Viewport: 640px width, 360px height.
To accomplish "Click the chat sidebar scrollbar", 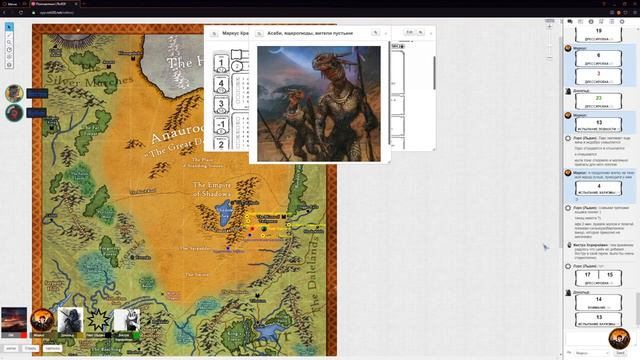I will 637,308.
